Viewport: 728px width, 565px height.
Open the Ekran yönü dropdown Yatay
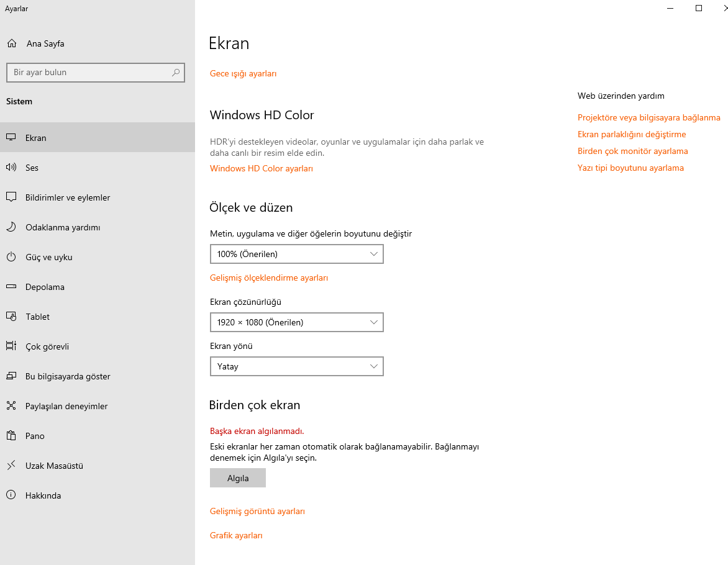click(297, 366)
